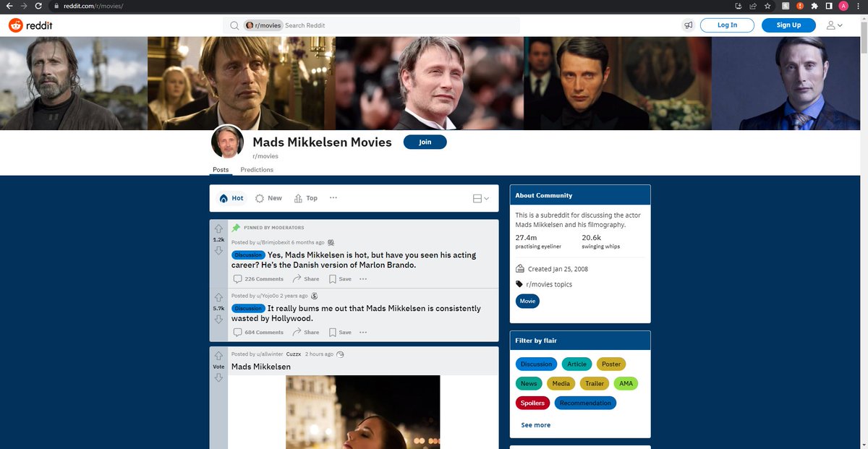Join the Mads Mikkelsen Movies community
Viewport: 868px width, 449px height.
[425, 142]
